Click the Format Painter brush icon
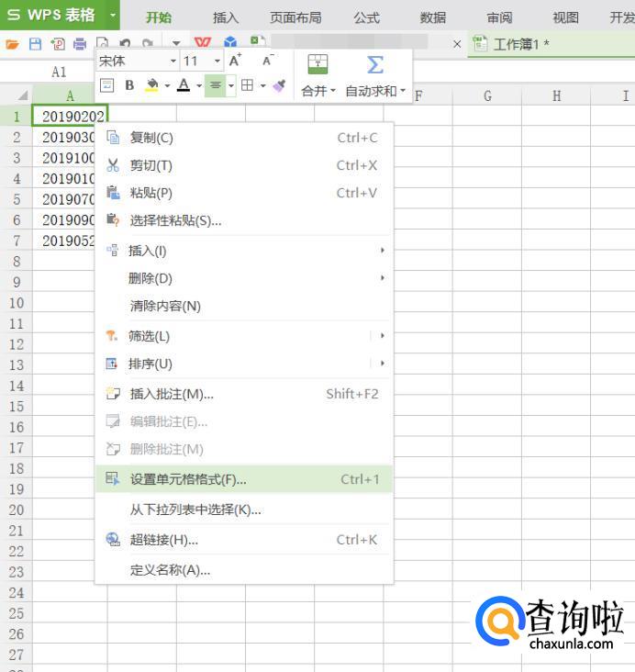 [279, 85]
